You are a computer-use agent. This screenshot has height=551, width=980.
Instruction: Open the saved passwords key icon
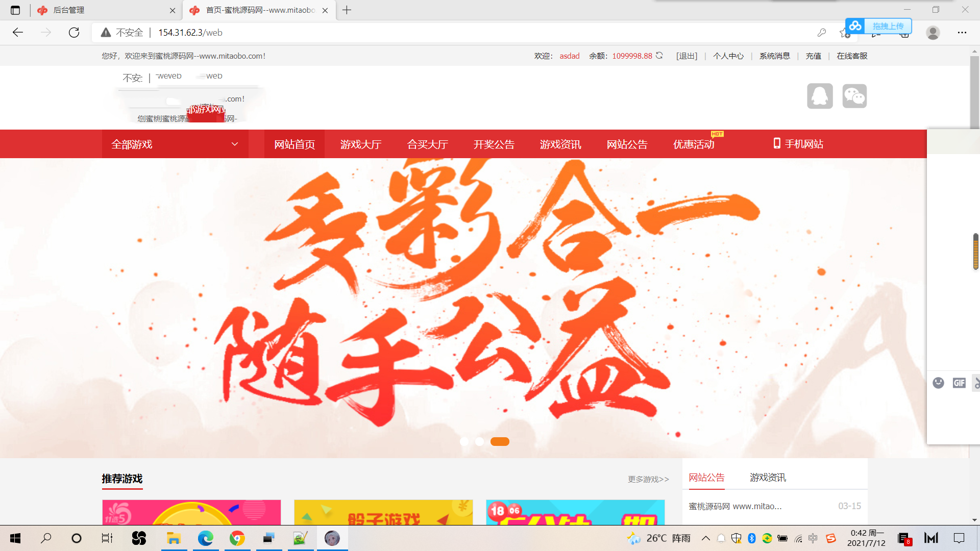[x=821, y=33]
